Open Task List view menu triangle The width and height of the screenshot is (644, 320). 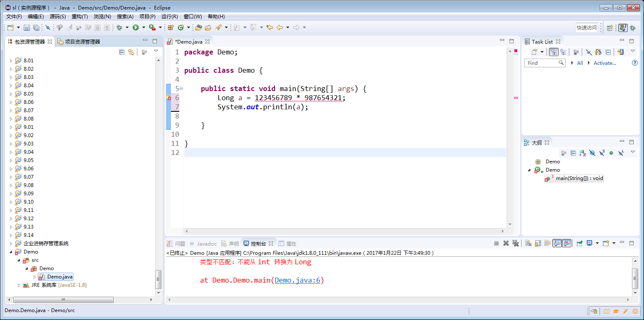point(632,52)
